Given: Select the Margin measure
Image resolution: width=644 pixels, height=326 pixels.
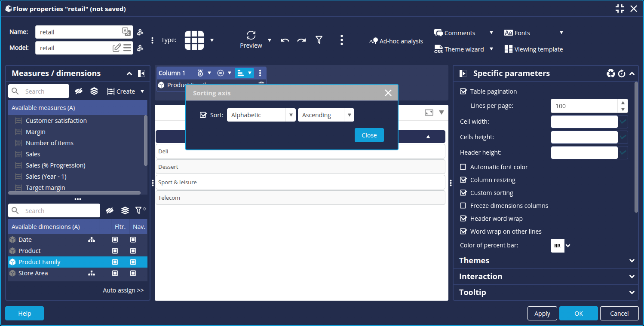Looking at the screenshot, I should pos(36,132).
